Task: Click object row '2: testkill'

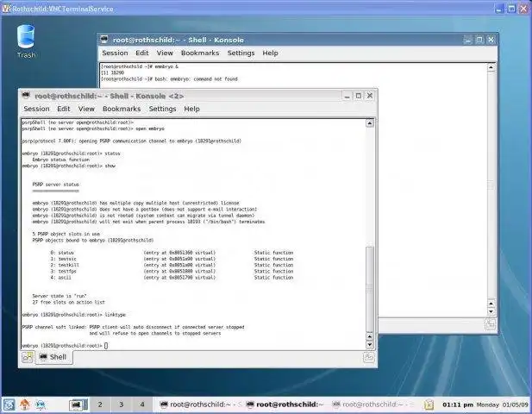Action: tap(172, 265)
